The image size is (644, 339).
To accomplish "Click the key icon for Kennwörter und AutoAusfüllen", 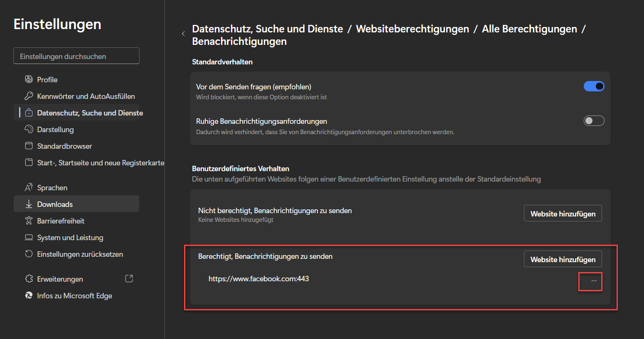I will 29,96.
